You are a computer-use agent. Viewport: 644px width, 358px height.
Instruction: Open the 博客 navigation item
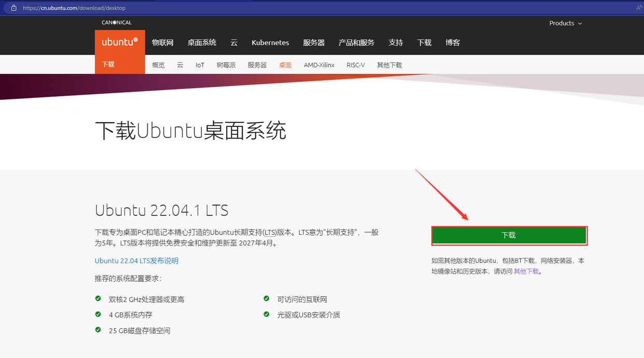pyautogui.click(x=453, y=42)
